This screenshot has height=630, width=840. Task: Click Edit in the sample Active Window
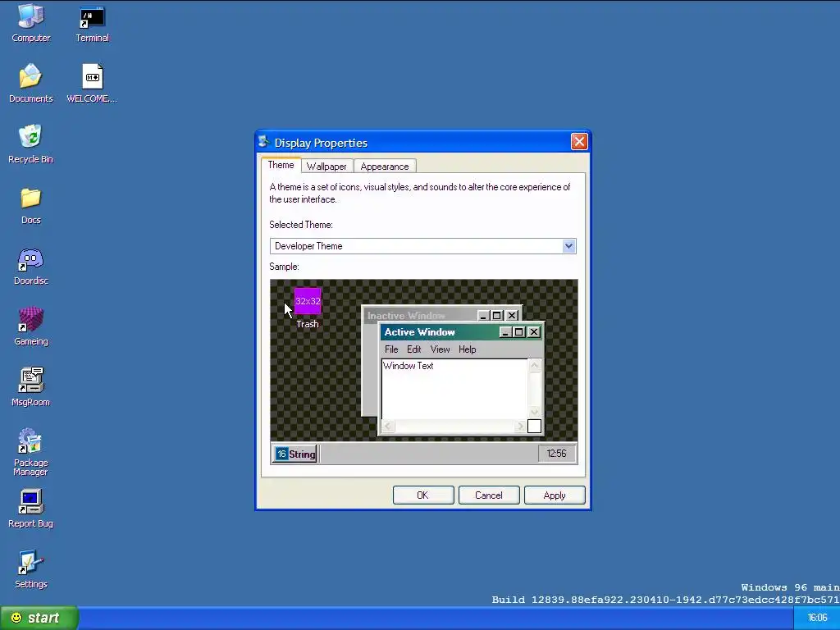tap(413, 349)
